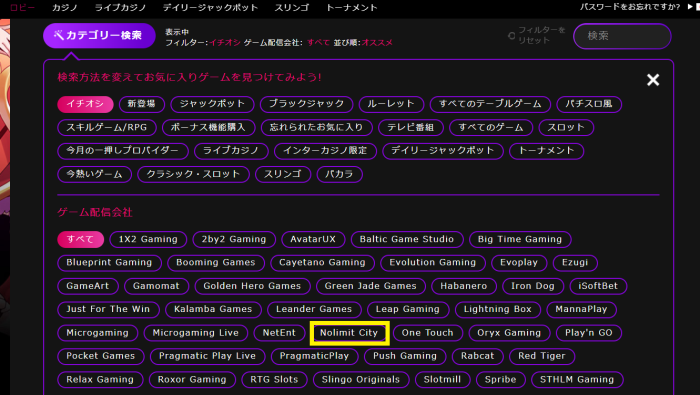Choose the 今熱いゲーム filter
This screenshot has width=700, height=395.
(x=95, y=175)
